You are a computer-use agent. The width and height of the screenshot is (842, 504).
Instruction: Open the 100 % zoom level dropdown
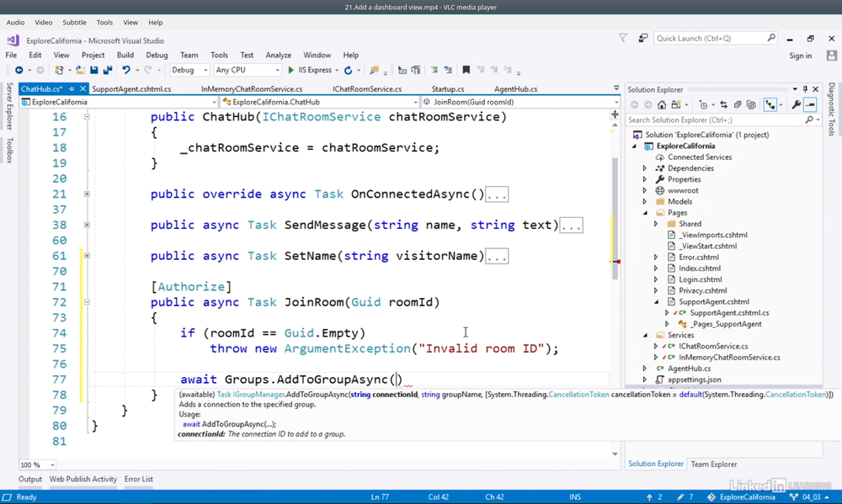point(38,464)
